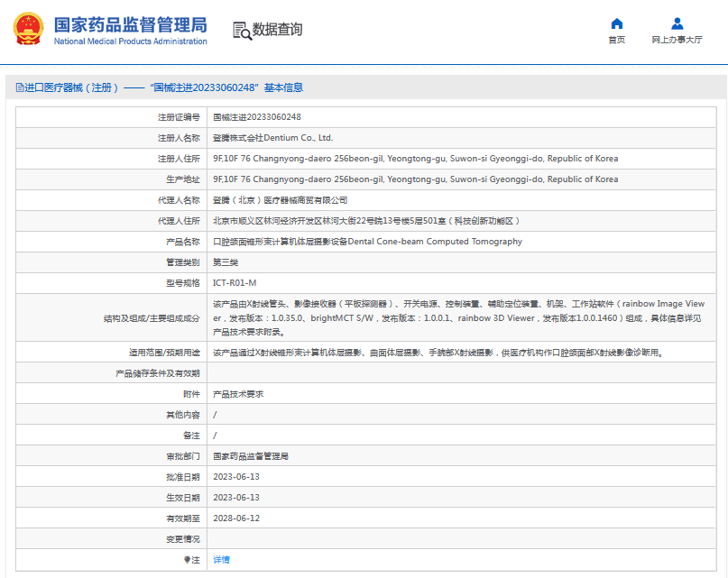The width and height of the screenshot is (728, 578).
Task: Click the 代理人名称 label
Action: pyautogui.click(x=179, y=200)
